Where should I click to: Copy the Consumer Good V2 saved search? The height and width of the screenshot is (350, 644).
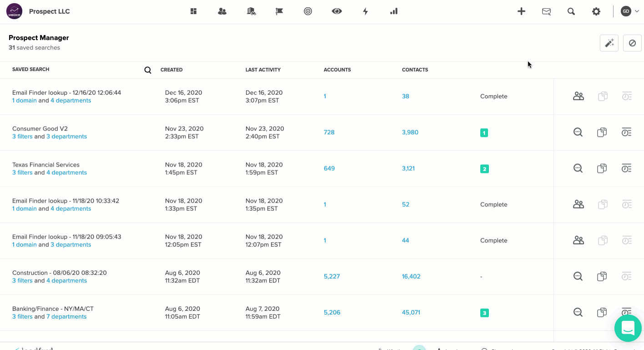click(x=602, y=132)
